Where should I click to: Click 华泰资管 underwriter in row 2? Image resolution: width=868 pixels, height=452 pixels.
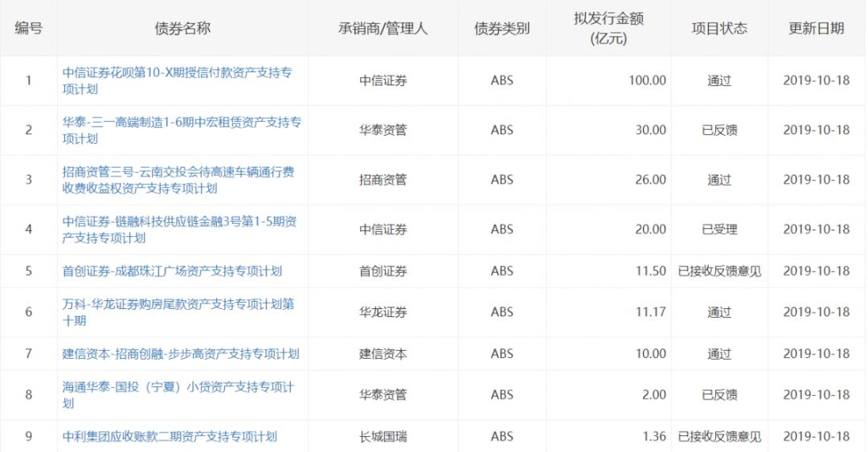pos(383,130)
